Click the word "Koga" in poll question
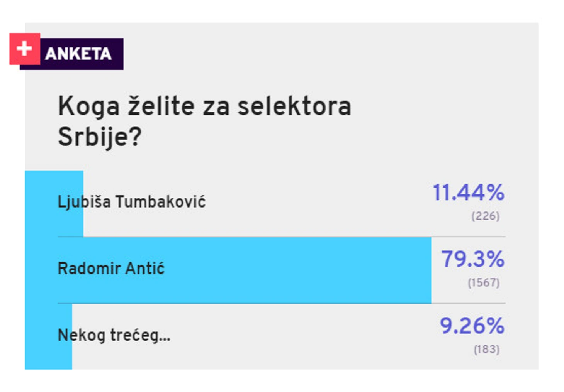This screenshot has width=564, height=392. point(88,106)
